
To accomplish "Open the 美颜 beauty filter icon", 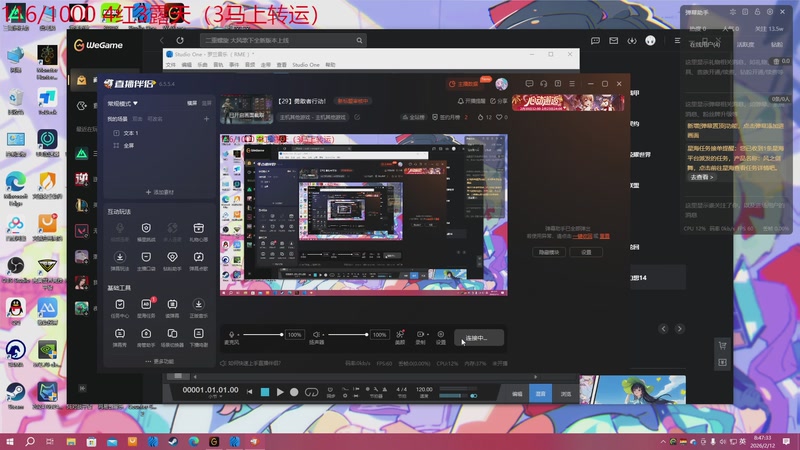I will coord(400,335).
